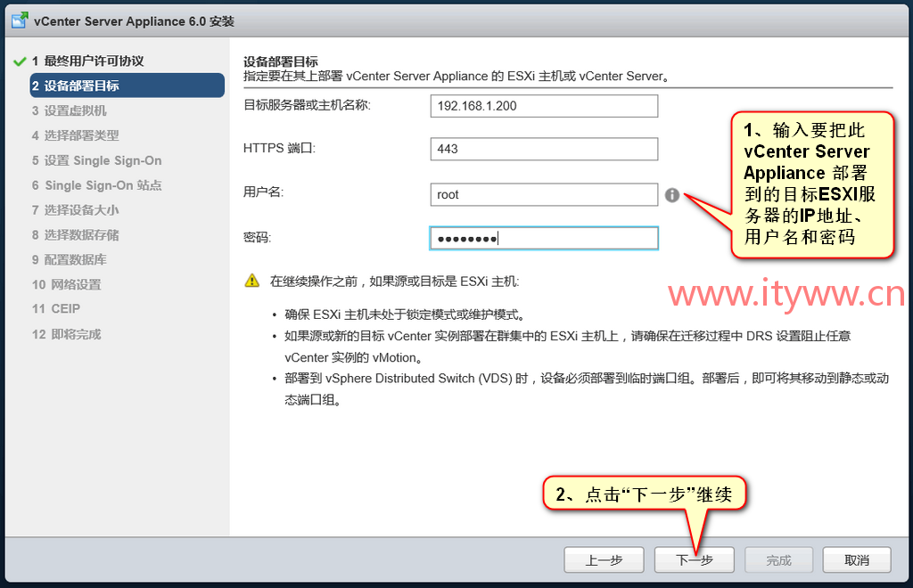Click the 下一步 next button
Viewport: 913px width, 588px height.
694,560
